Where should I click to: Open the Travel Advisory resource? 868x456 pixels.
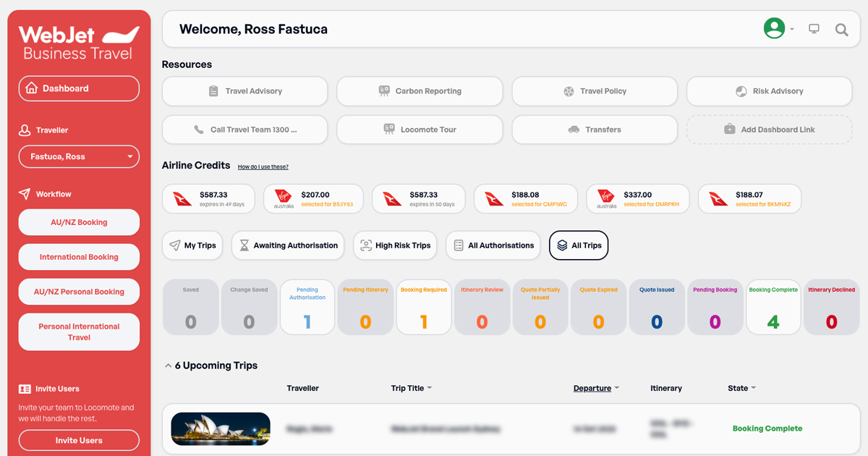244,91
